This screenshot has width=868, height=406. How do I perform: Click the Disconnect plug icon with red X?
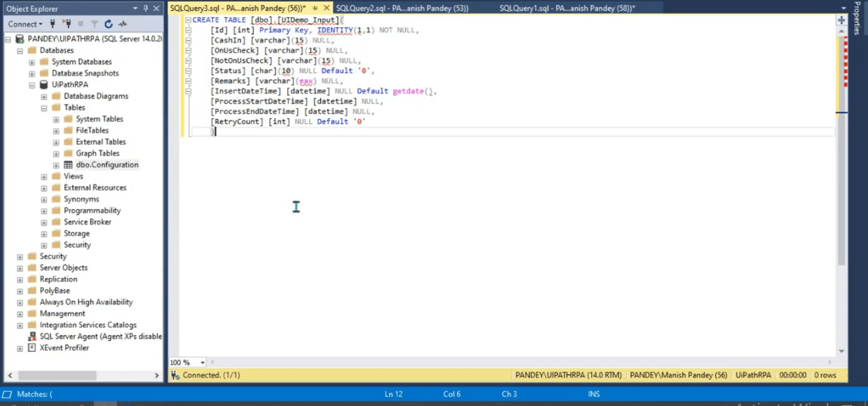point(67,24)
